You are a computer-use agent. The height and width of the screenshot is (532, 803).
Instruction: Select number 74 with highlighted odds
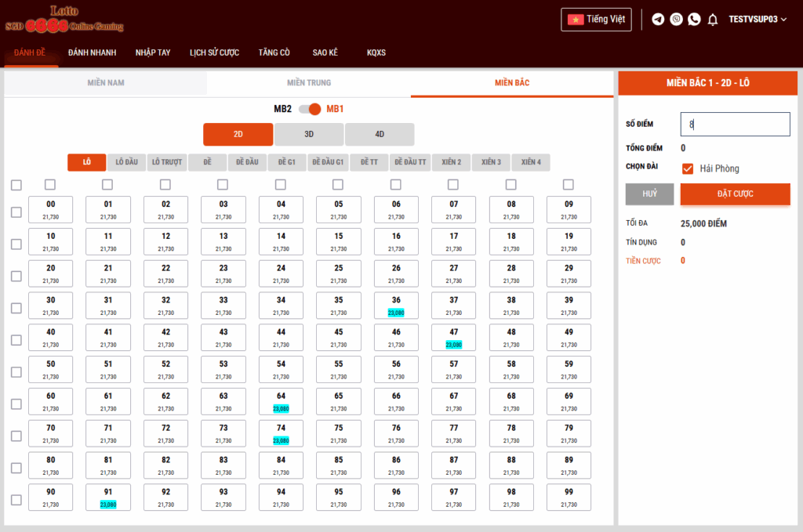281,433
